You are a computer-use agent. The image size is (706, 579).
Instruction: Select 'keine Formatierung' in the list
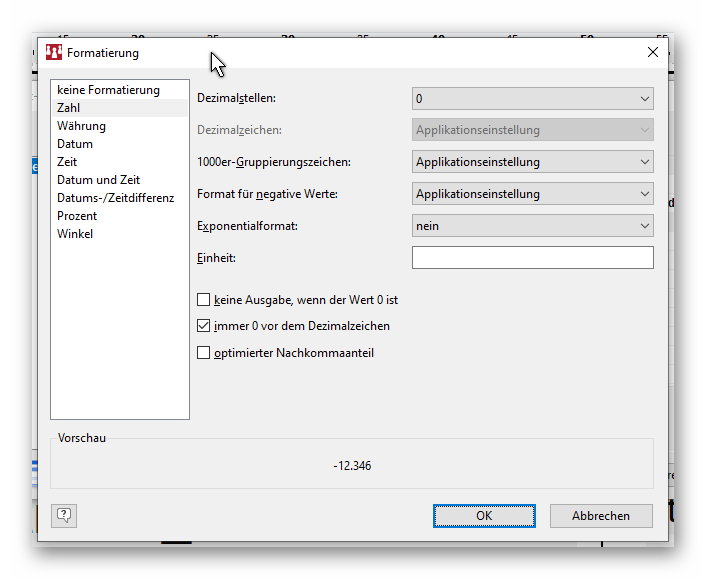[108, 90]
